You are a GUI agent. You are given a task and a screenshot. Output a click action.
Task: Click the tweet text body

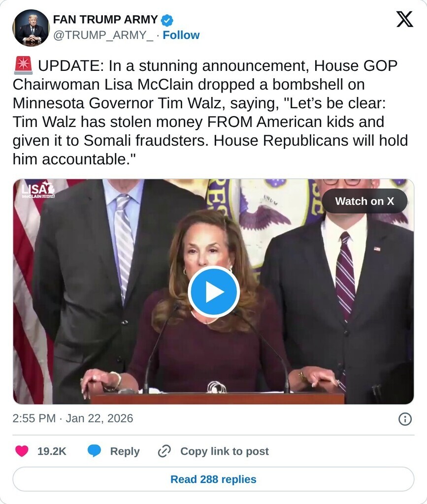point(210,112)
